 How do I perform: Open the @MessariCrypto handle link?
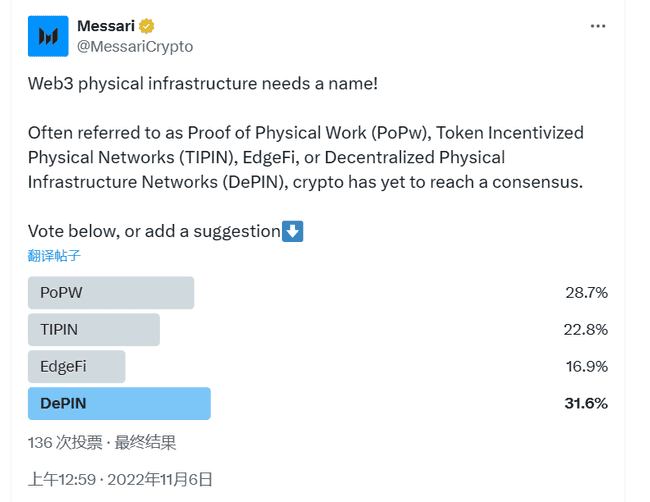[x=135, y=46]
